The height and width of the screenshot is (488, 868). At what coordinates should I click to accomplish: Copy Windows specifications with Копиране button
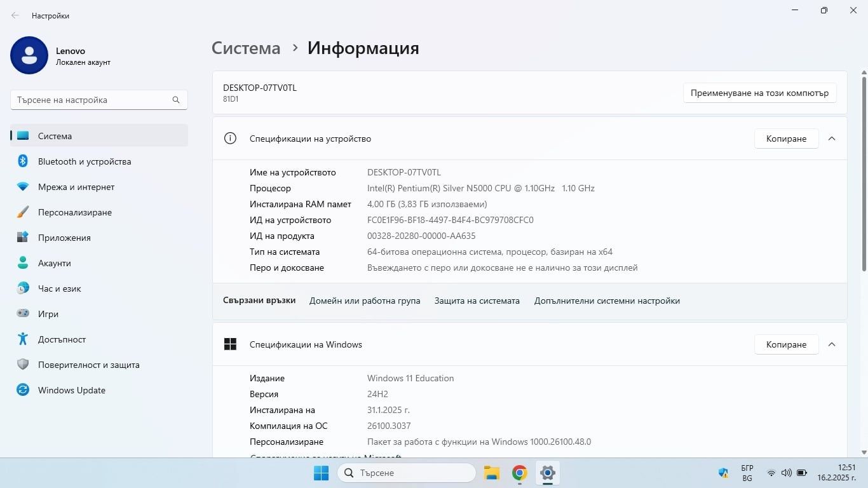click(x=786, y=344)
